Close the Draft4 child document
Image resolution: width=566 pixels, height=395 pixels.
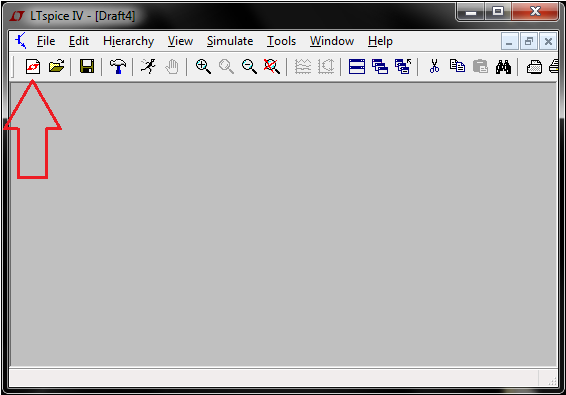[x=548, y=42]
